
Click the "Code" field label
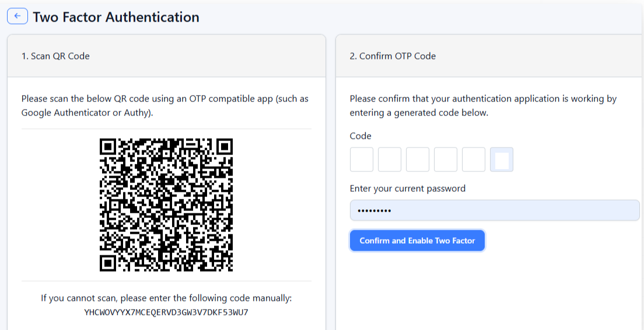click(360, 136)
